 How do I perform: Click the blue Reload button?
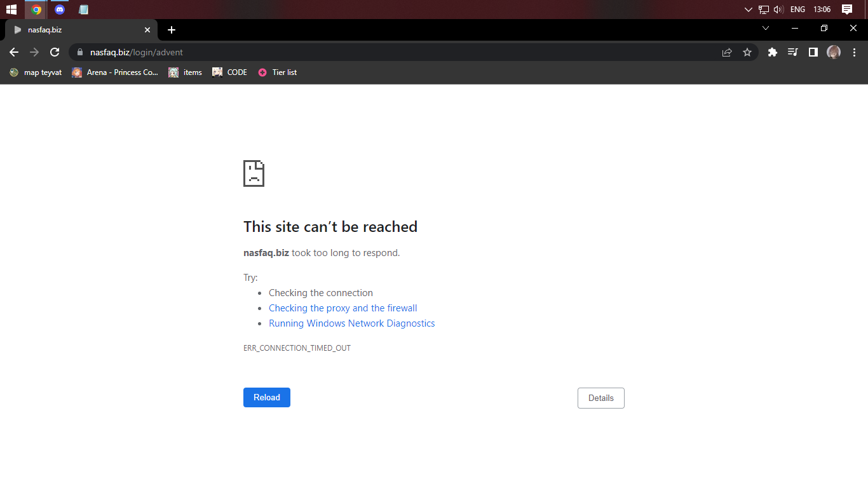click(267, 398)
